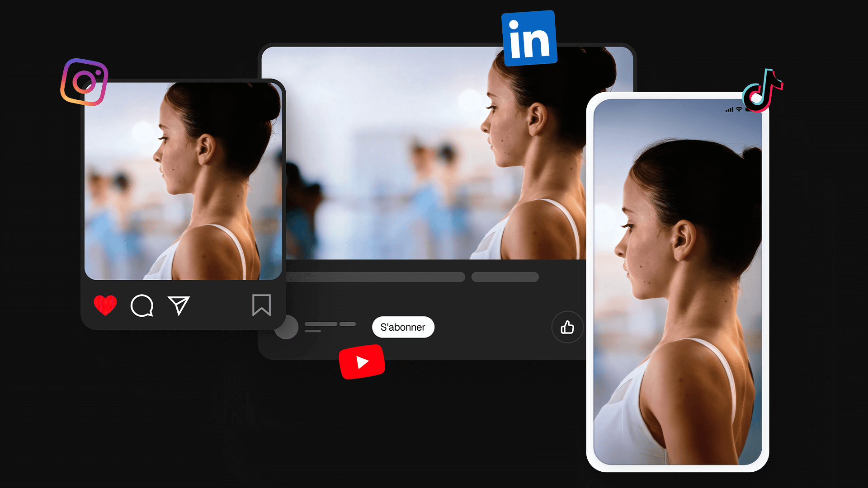The image size is (868, 488).
Task: Play the video with the YouTube button
Action: click(x=362, y=361)
